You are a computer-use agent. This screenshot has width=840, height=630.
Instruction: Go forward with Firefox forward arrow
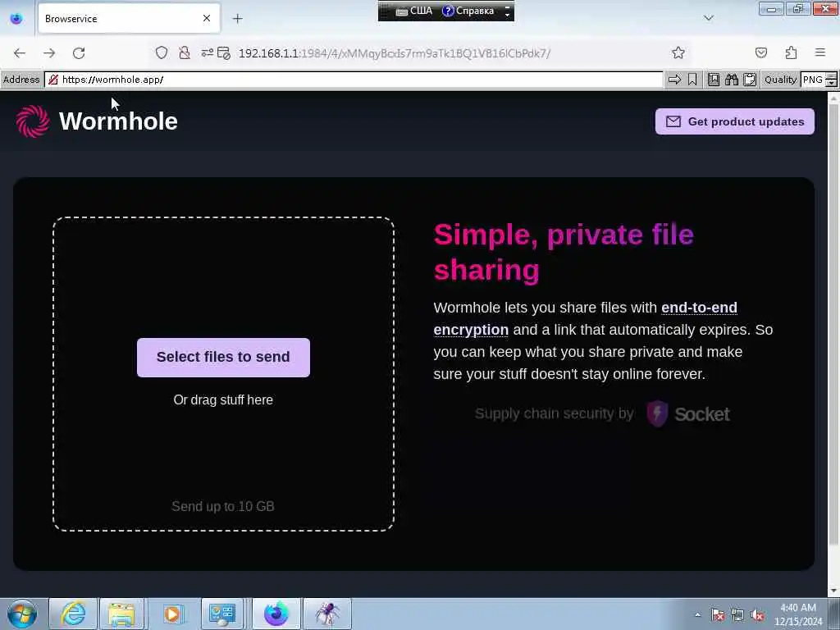49,53
